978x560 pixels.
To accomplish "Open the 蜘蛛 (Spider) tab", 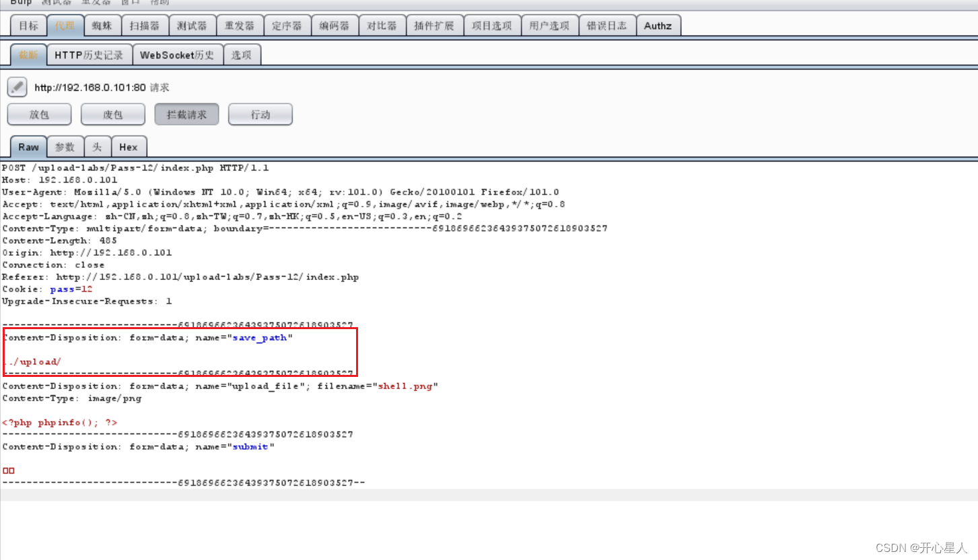I will coord(102,26).
